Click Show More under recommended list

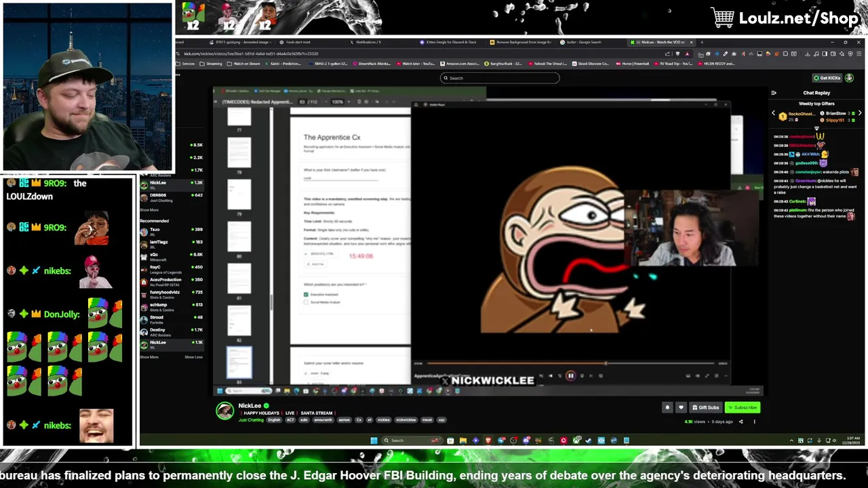click(x=149, y=357)
